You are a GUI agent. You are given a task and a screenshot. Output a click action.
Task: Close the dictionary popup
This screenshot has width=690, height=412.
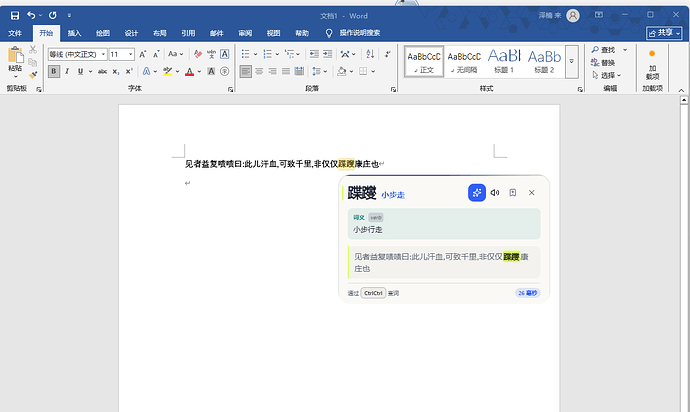[532, 193]
